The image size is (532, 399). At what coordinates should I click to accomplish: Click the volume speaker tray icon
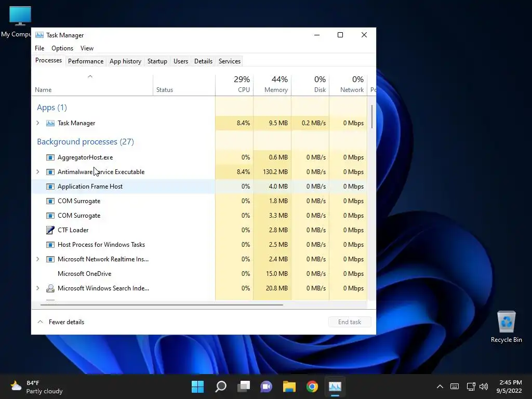pyautogui.click(x=484, y=387)
